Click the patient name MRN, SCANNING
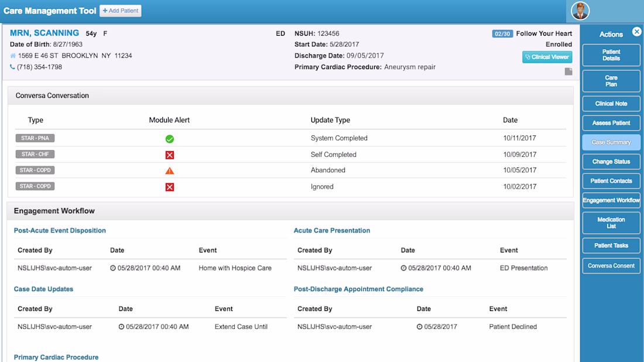This screenshot has width=644, height=362. pos(44,33)
